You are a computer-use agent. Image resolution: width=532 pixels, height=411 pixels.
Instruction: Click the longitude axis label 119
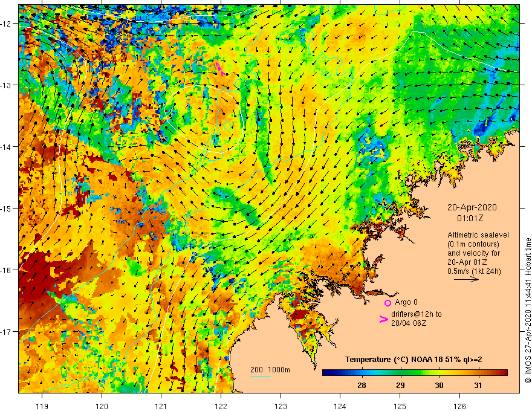coord(42,406)
